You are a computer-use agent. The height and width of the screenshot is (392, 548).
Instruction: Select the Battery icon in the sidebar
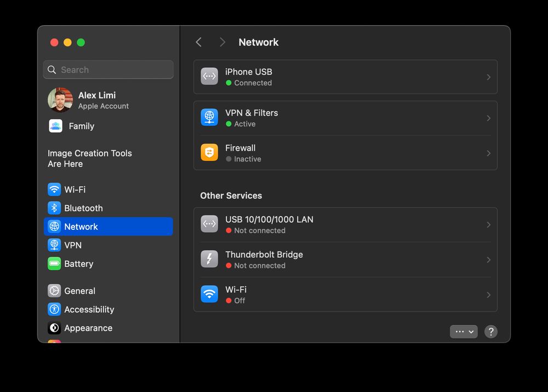click(54, 263)
